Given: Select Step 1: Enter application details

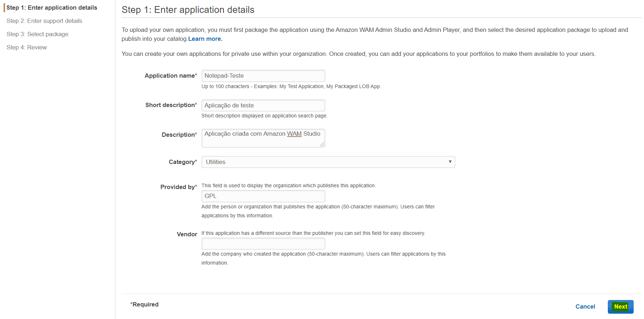Looking at the screenshot, I should tap(52, 8).
